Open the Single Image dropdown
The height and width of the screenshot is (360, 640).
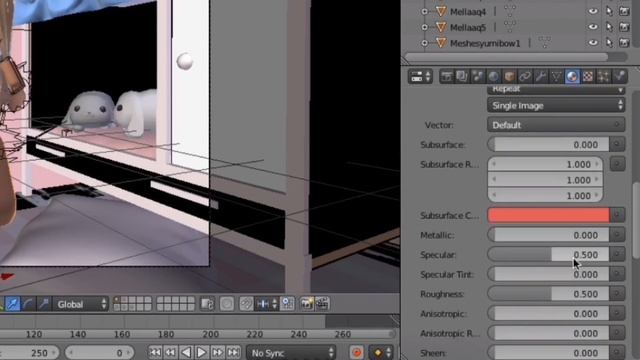556,106
